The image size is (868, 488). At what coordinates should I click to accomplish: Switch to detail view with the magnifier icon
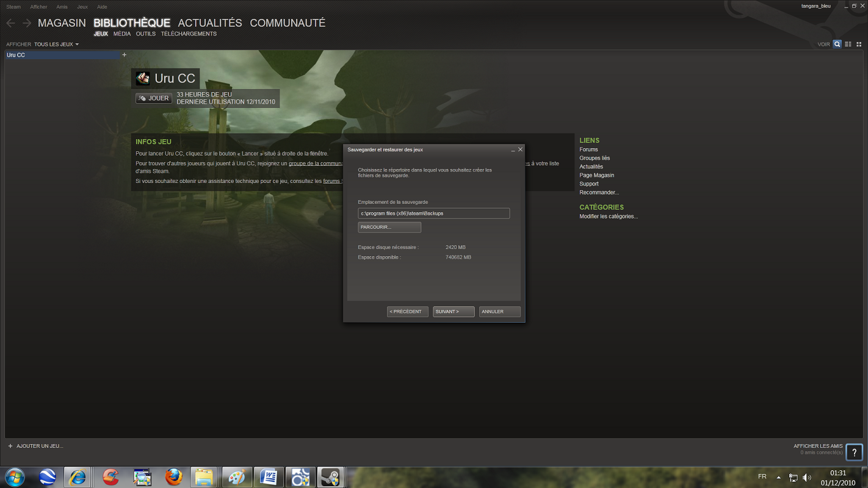[837, 44]
